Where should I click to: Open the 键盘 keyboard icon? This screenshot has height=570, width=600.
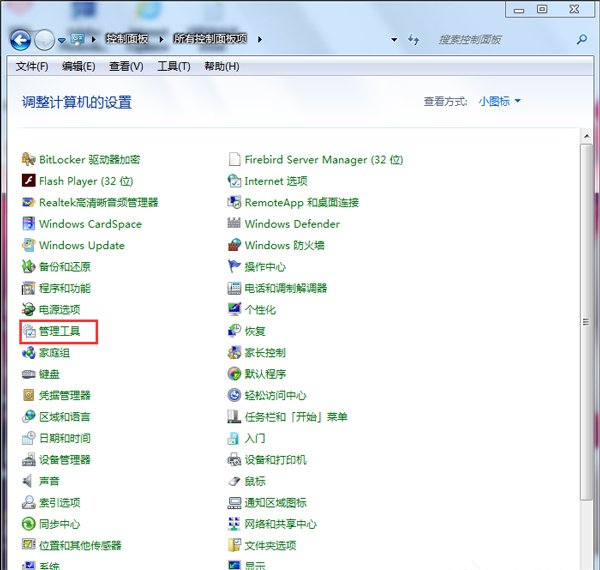(28, 374)
